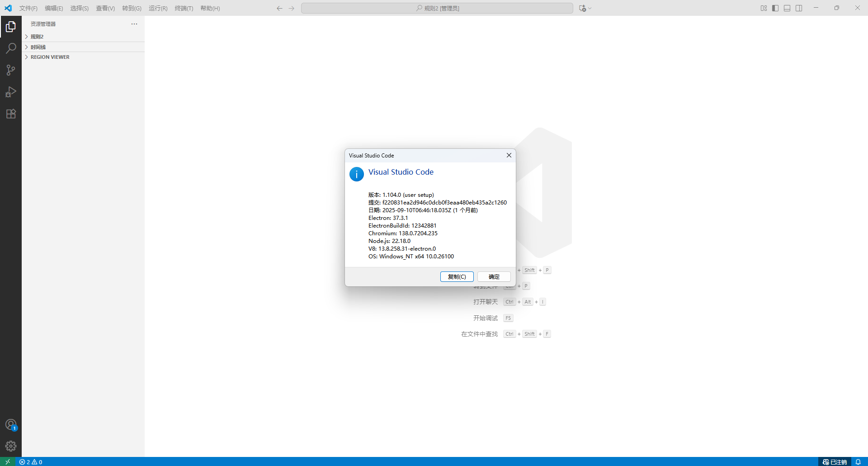
Task: Open the 终端(T) menu
Action: click(184, 8)
